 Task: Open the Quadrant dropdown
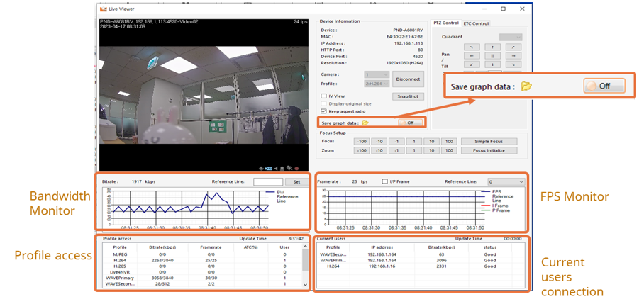tap(510, 37)
